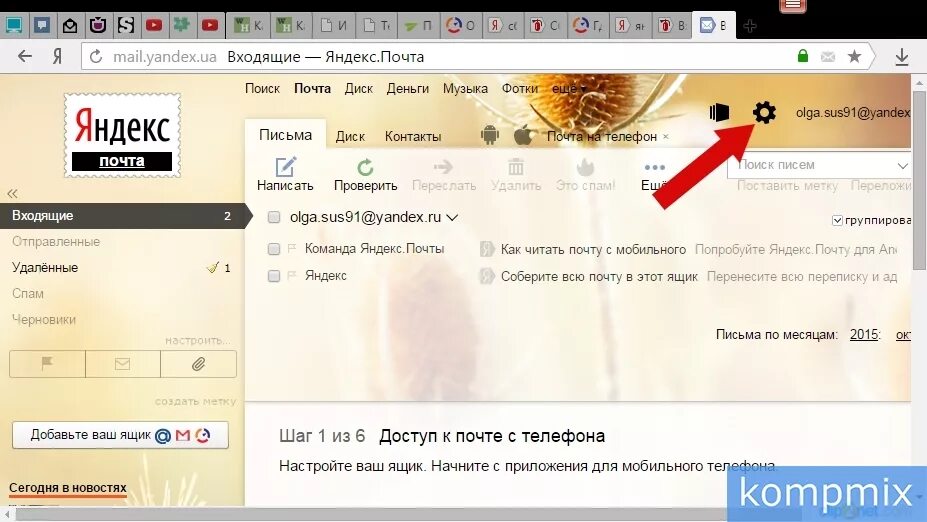Filter unread mail with the envelope icon
This screenshot has height=522, width=927.
(x=122, y=364)
